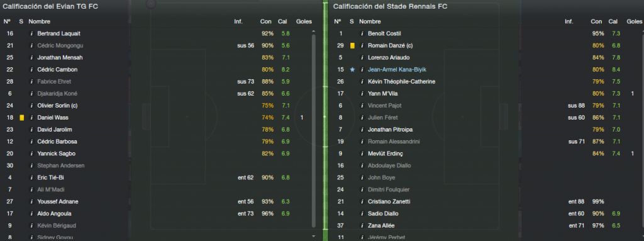Open info icon for Yann M'Vila
The width and height of the screenshot is (644, 241).
tap(362, 94)
